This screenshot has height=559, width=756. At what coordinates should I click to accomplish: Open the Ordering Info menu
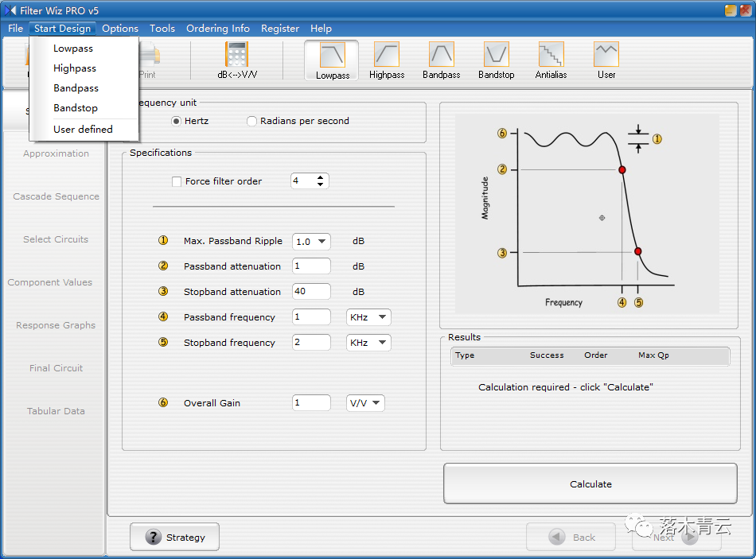[218, 29]
